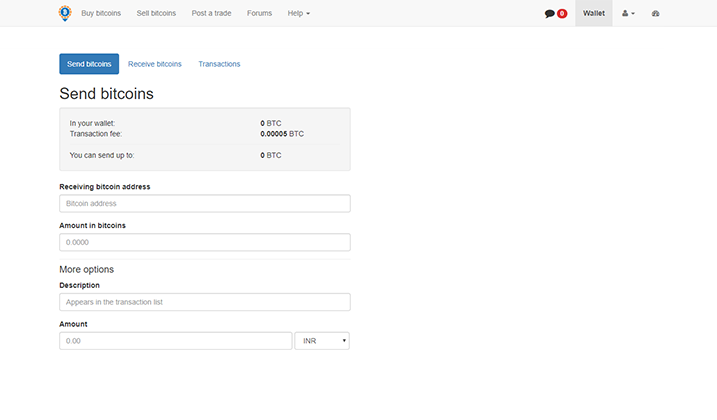The image size is (717, 420).
Task: Open Post a trade page
Action: coord(211,14)
